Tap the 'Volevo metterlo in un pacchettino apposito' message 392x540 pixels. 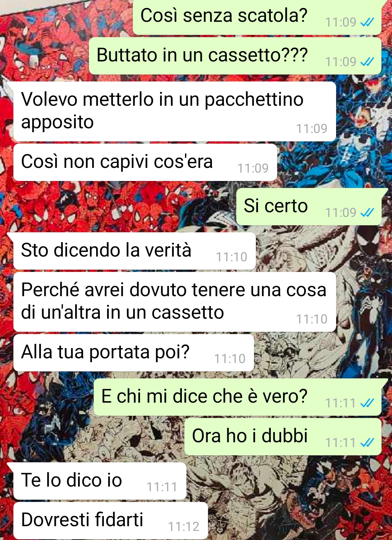[x=175, y=111]
